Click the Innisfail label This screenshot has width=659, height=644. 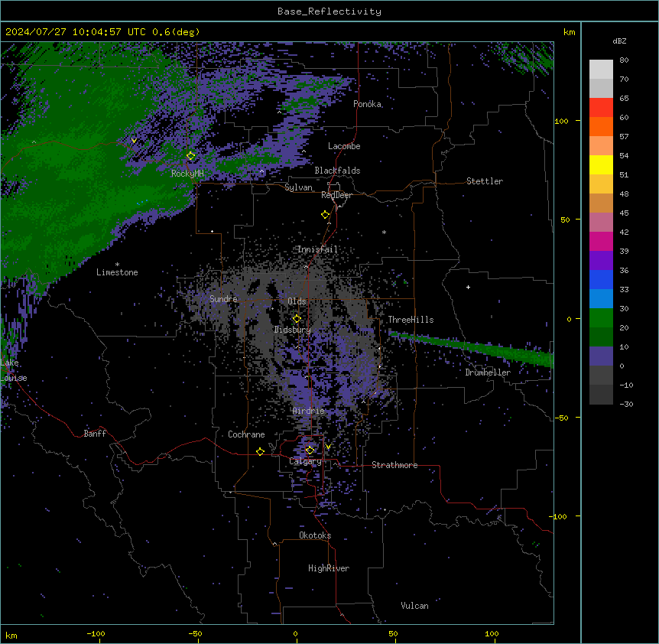[318, 249]
